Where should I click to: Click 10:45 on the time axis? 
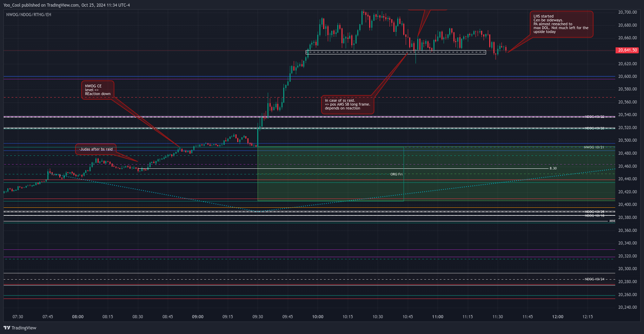coord(408,317)
